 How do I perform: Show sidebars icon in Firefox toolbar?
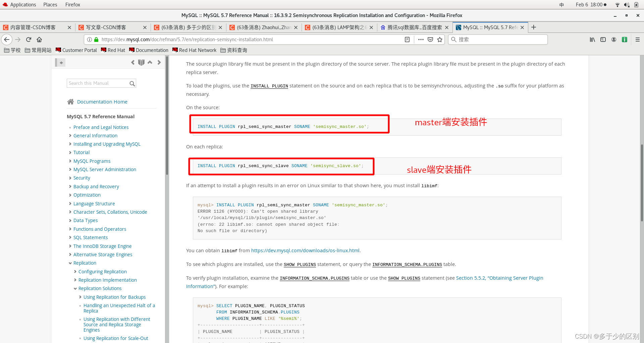click(603, 40)
